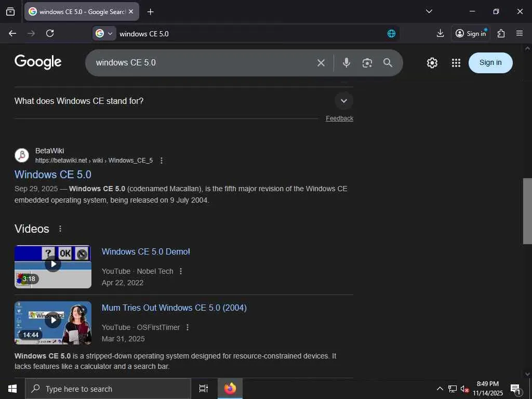The width and height of the screenshot is (532, 399).
Task: Click the translate globe icon in address bar
Action: point(391,33)
